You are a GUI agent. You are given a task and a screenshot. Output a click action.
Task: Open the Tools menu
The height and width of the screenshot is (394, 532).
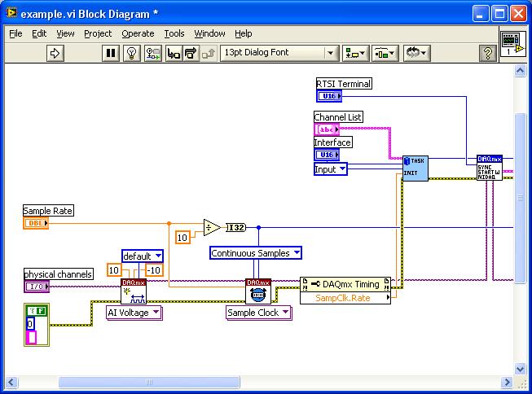point(174,33)
